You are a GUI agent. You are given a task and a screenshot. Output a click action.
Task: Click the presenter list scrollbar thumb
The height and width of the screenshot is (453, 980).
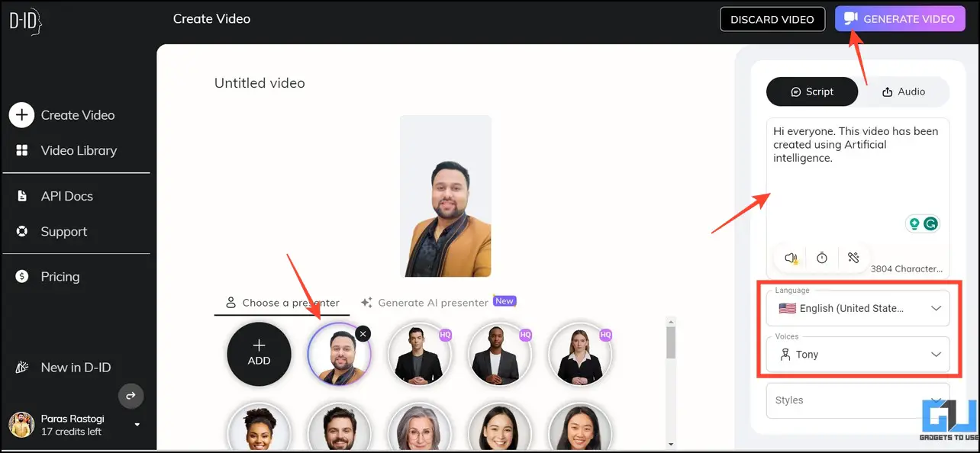coord(671,342)
